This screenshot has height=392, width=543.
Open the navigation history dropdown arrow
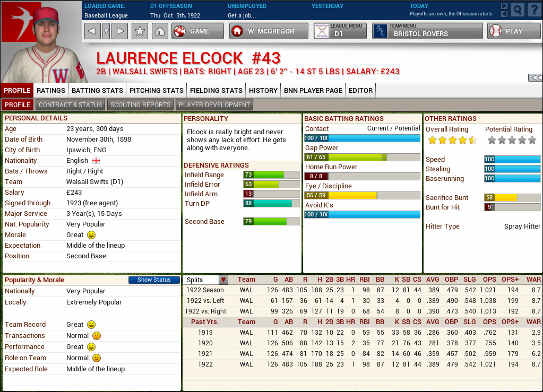coord(105,30)
